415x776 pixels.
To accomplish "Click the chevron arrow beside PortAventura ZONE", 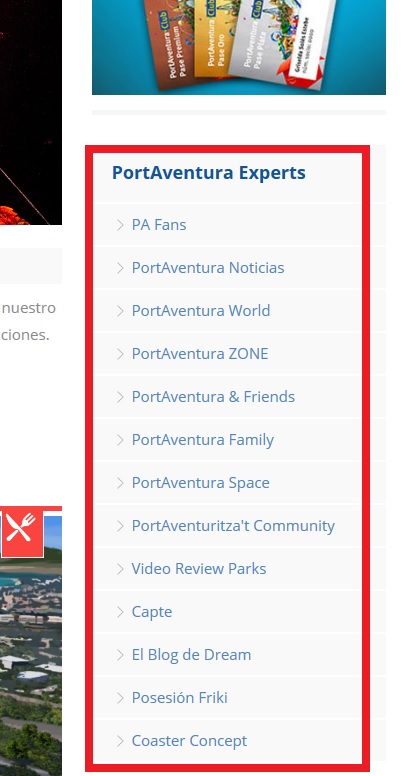I will [x=120, y=354].
